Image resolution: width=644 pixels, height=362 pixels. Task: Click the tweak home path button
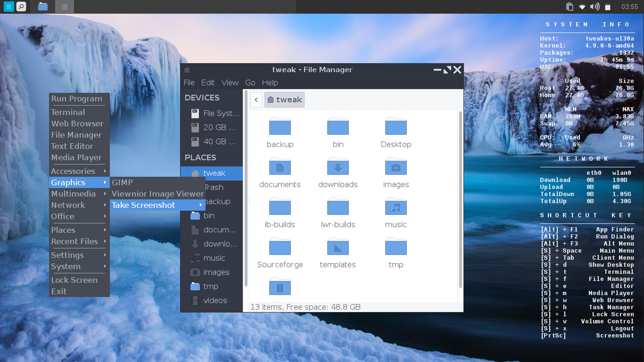tap(284, 99)
